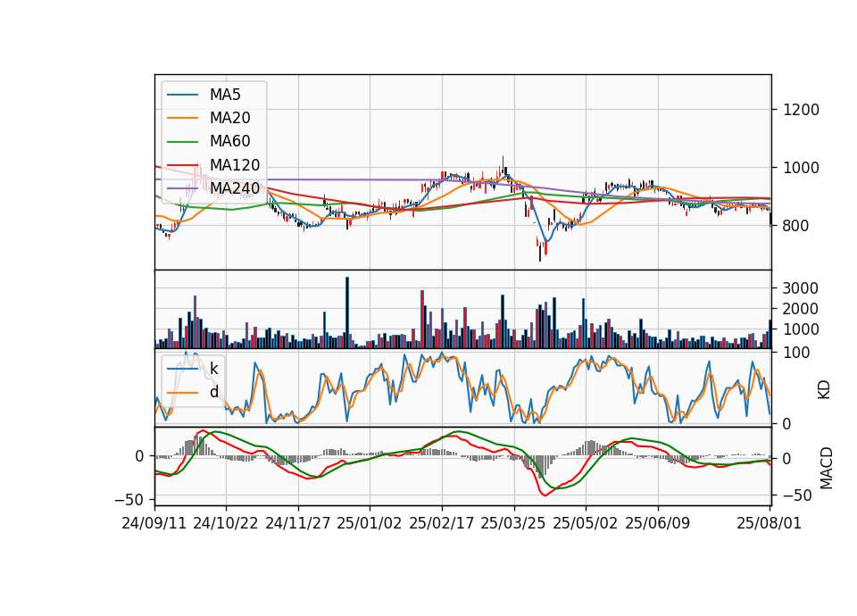Click the MA60 legend label
This screenshot has width=857, height=616.
(229, 142)
